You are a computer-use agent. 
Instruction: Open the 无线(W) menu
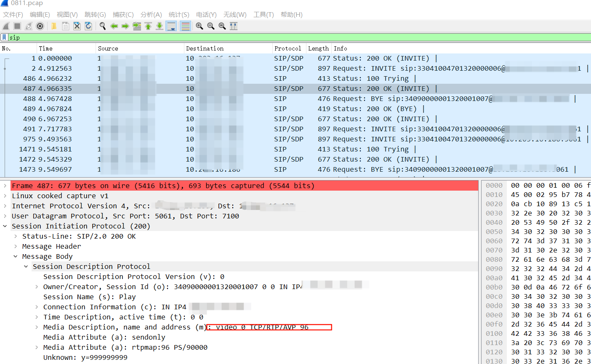(x=235, y=15)
